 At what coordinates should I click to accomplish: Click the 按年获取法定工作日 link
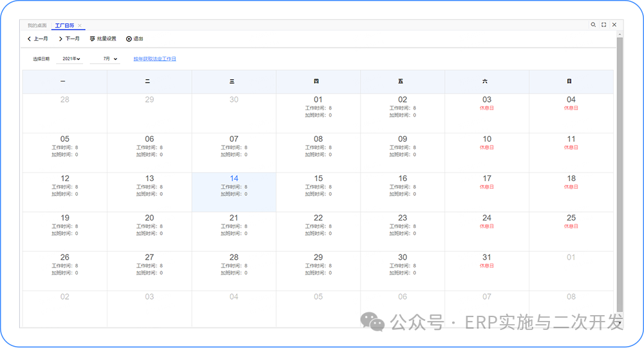coord(155,59)
